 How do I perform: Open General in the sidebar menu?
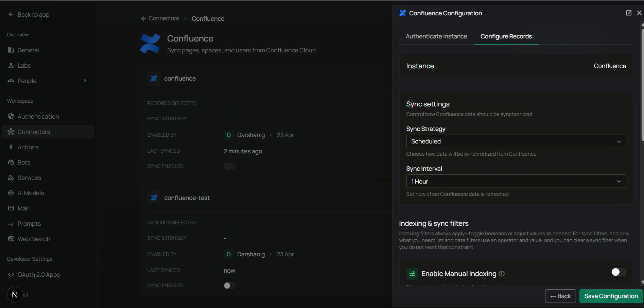(x=48, y=50)
